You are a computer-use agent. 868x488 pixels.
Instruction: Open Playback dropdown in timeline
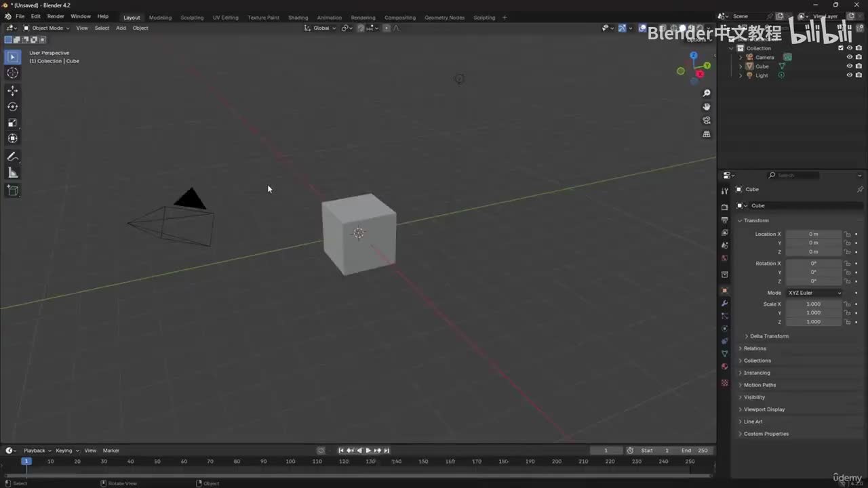point(37,451)
